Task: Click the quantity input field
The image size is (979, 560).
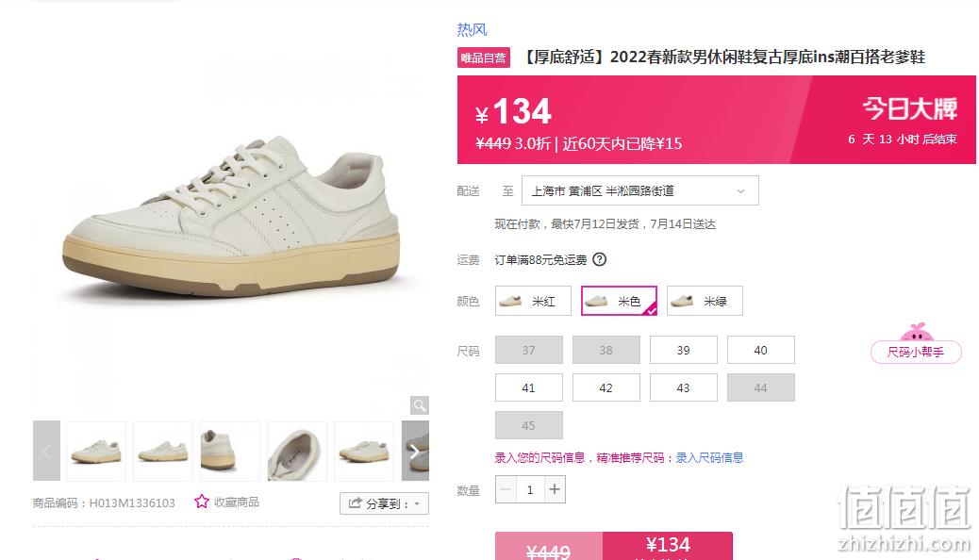Action: click(531, 489)
